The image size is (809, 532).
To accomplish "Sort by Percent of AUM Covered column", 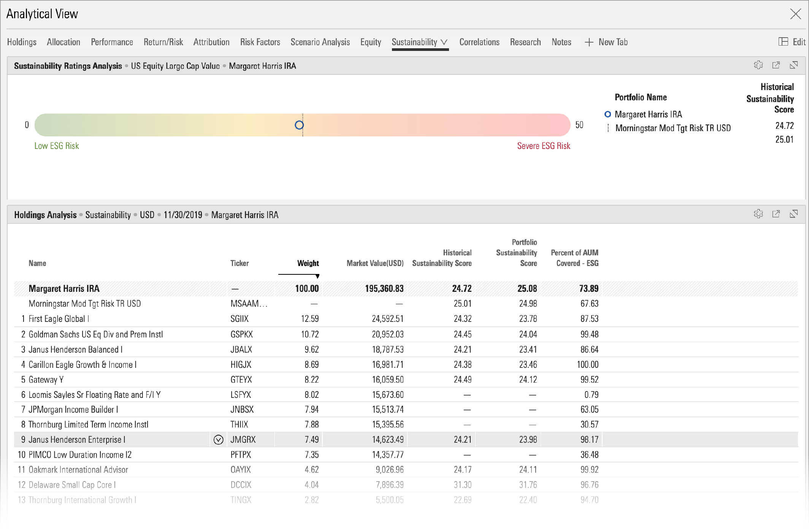I will click(574, 258).
